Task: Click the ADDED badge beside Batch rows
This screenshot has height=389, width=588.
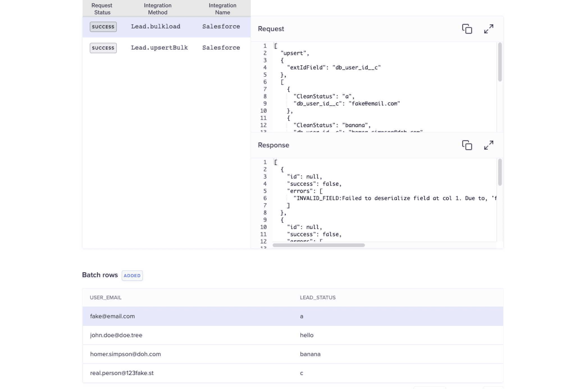Action: click(132, 275)
